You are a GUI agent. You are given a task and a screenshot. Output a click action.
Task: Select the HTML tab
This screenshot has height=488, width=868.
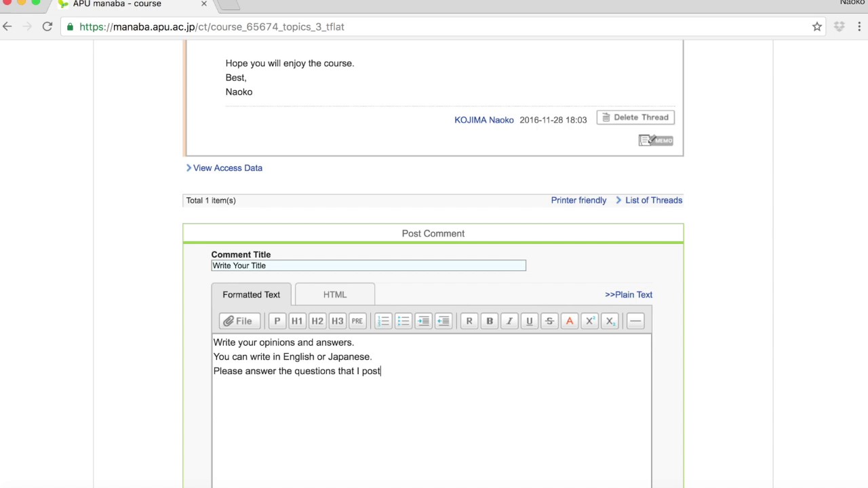335,295
